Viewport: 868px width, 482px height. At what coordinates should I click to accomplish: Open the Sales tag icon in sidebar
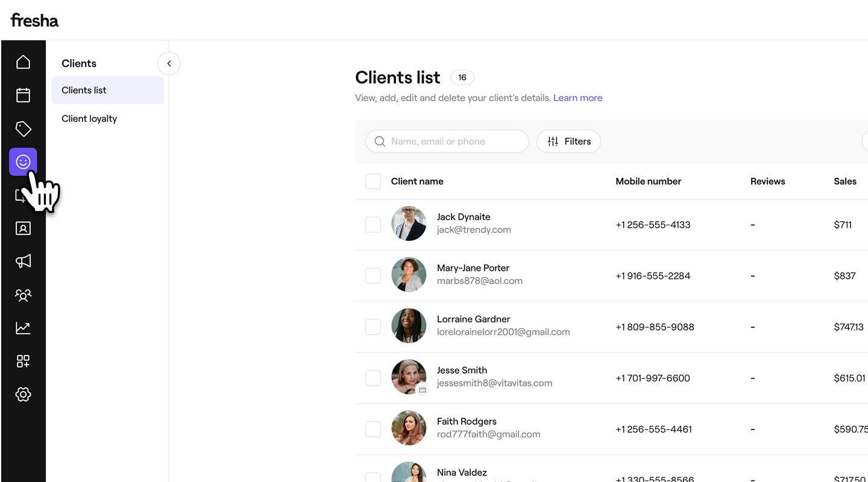pyautogui.click(x=23, y=128)
